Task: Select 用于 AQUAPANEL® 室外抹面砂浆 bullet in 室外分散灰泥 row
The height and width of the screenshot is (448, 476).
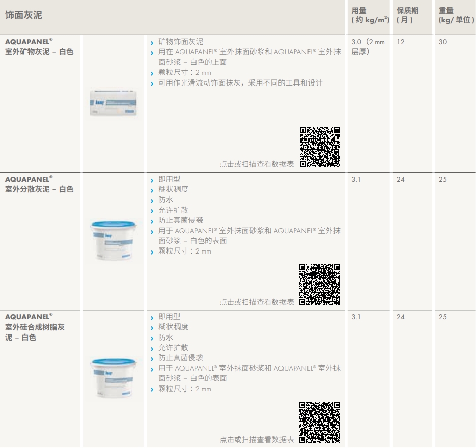Action: point(249,236)
